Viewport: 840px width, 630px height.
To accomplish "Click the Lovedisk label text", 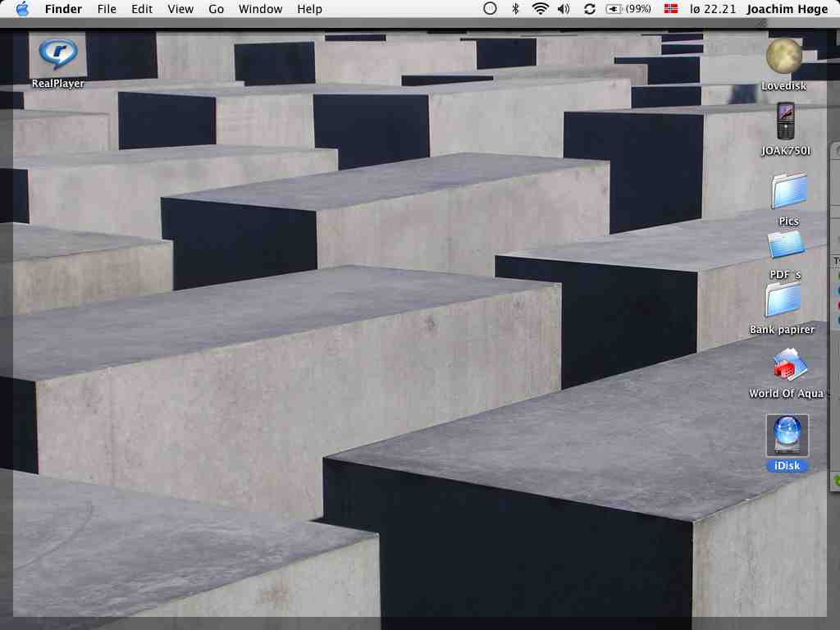I will point(783,85).
